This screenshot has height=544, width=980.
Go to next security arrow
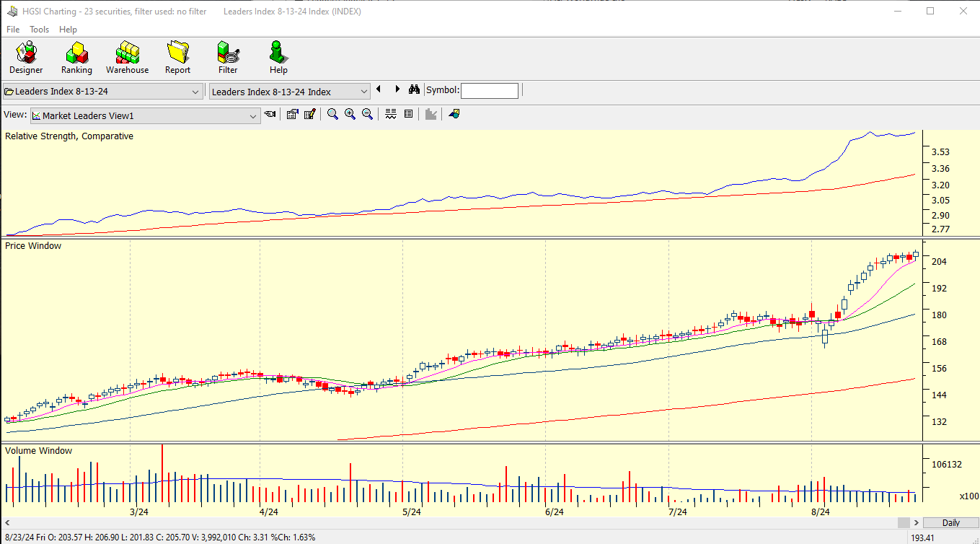pos(397,89)
